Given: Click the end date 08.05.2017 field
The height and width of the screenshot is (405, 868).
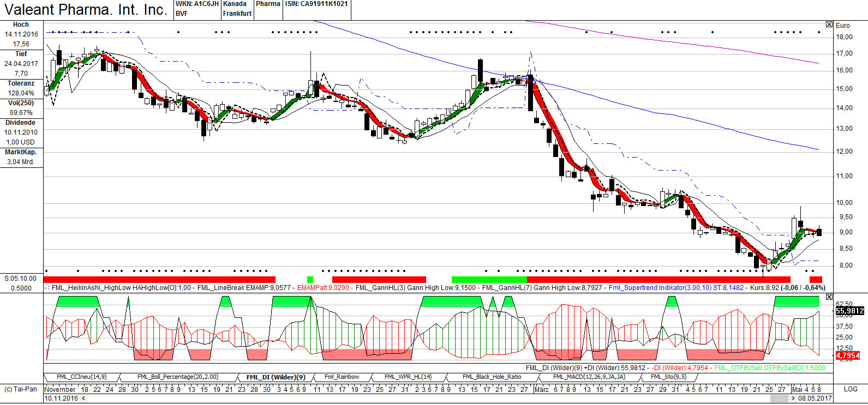Looking at the screenshot, I should point(815,398).
